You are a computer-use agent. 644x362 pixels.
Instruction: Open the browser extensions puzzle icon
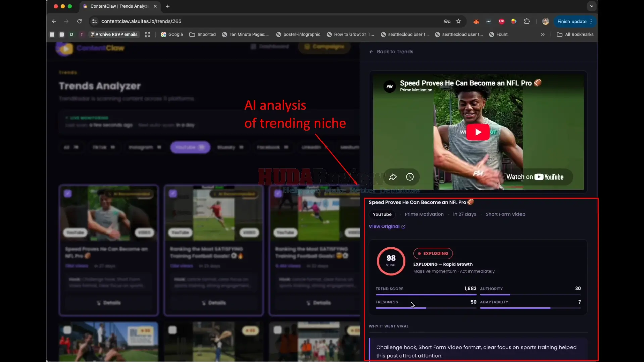tap(527, 21)
